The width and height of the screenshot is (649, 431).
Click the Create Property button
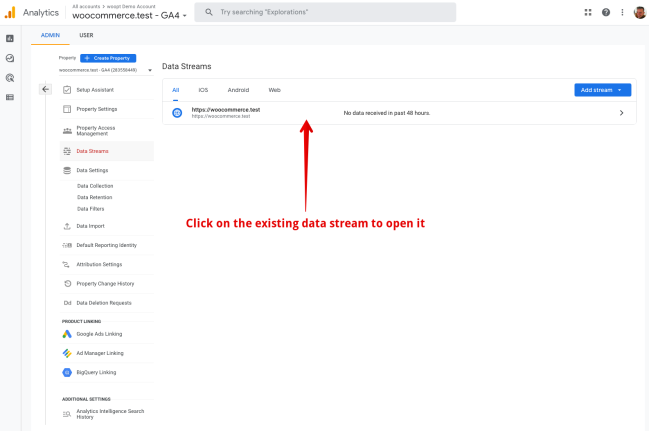click(108, 58)
